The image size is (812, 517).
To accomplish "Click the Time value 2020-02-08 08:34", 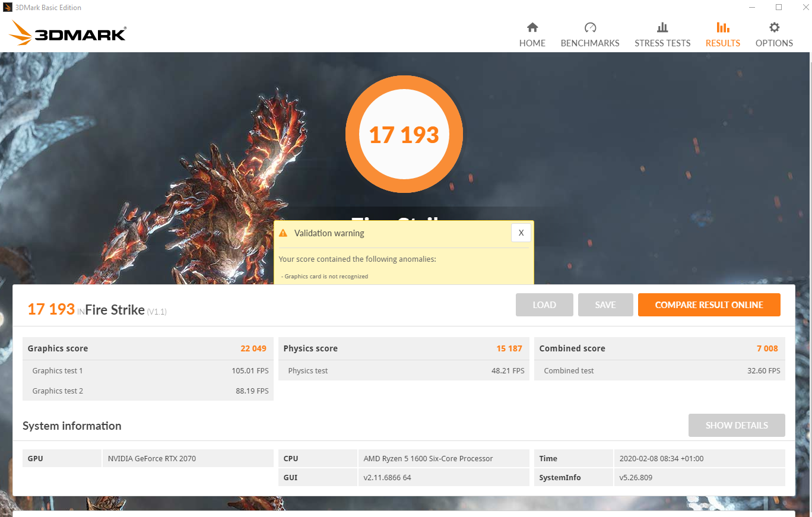I will (661, 459).
